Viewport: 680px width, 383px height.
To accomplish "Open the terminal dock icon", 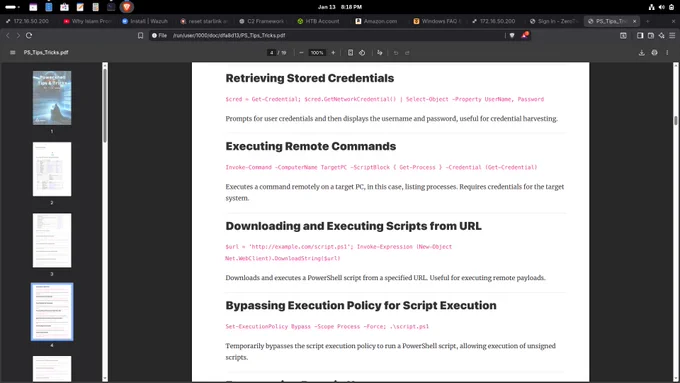I will pyautogui.click(x=111, y=7).
